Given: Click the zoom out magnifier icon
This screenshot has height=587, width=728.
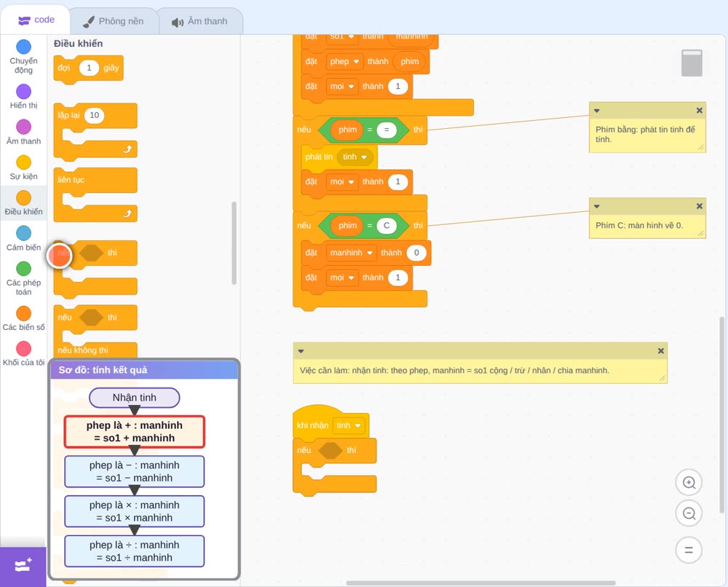Looking at the screenshot, I should 689,513.
